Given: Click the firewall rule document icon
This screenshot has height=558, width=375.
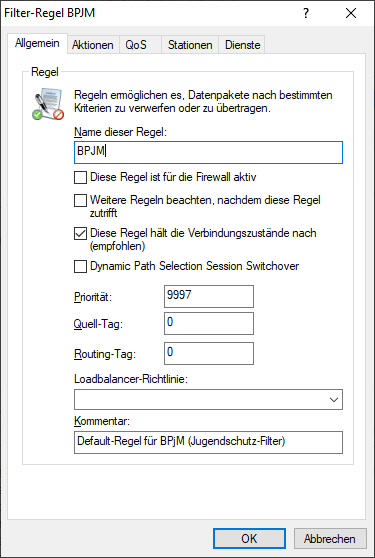Looking at the screenshot, I should [x=48, y=105].
